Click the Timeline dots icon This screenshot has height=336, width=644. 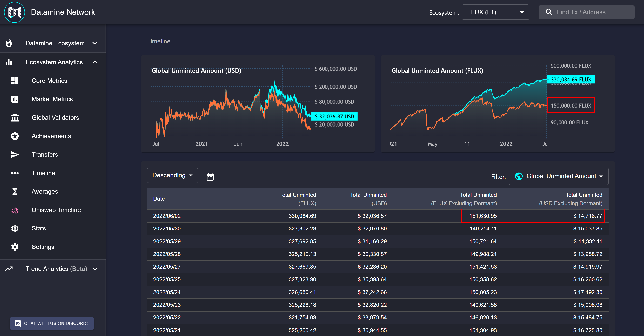coord(15,173)
